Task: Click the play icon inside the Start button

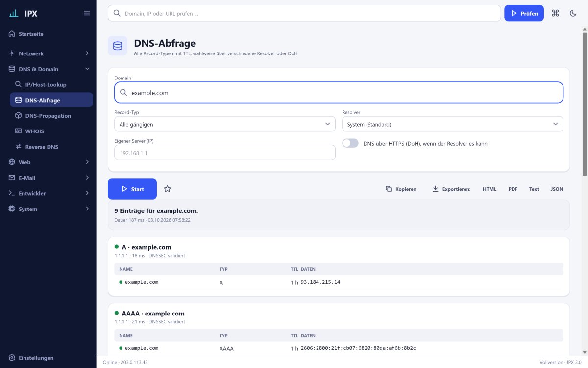Action: (x=123, y=189)
